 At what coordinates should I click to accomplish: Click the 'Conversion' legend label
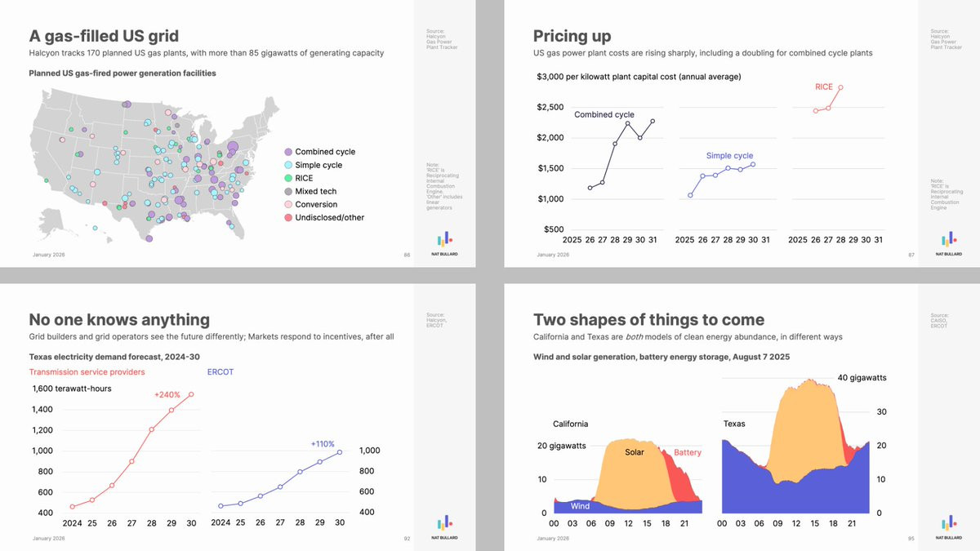[316, 204]
